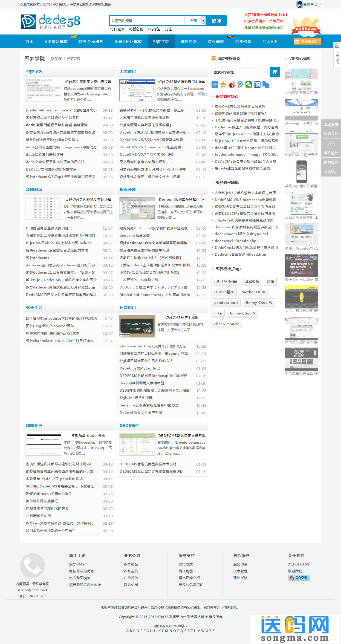The width and height of the screenshot is (341, 644).
Task: Open article JS判断域名加密
Action: [x=39, y=516]
